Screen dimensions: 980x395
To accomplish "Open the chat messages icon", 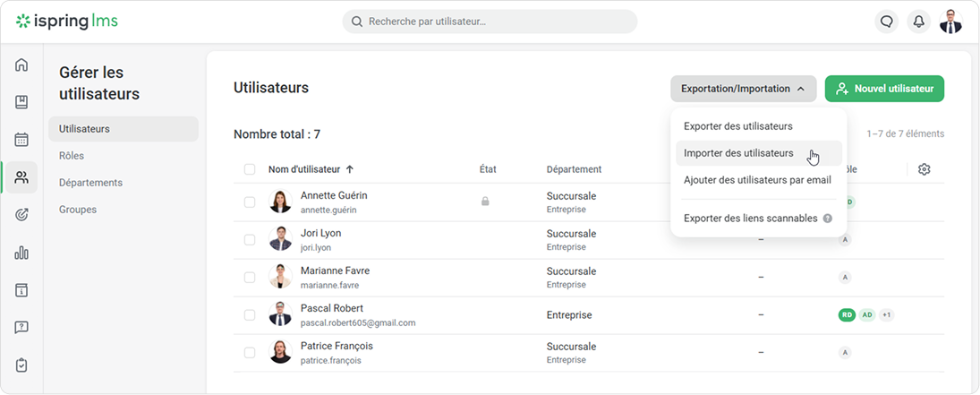I will 886,21.
